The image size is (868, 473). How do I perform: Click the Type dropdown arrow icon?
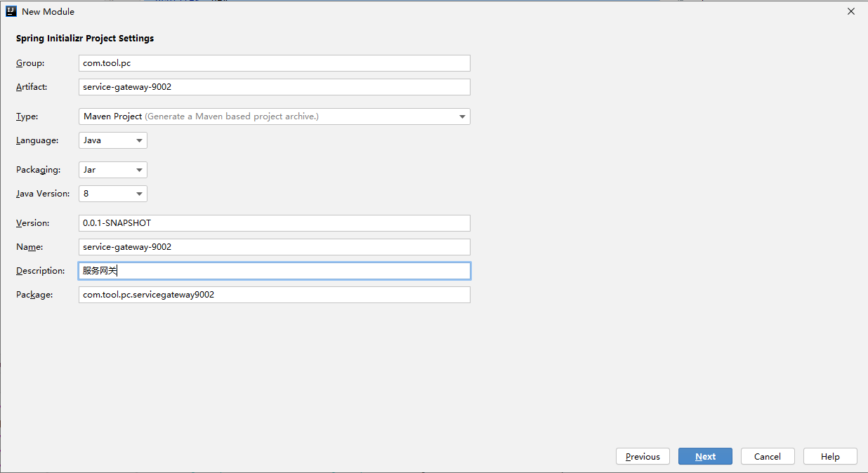click(463, 116)
